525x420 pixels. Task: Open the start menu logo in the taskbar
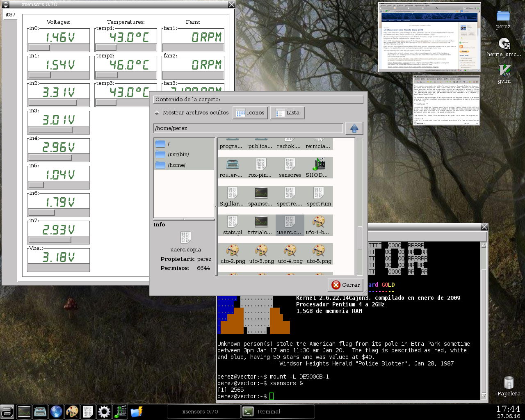click(7, 411)
